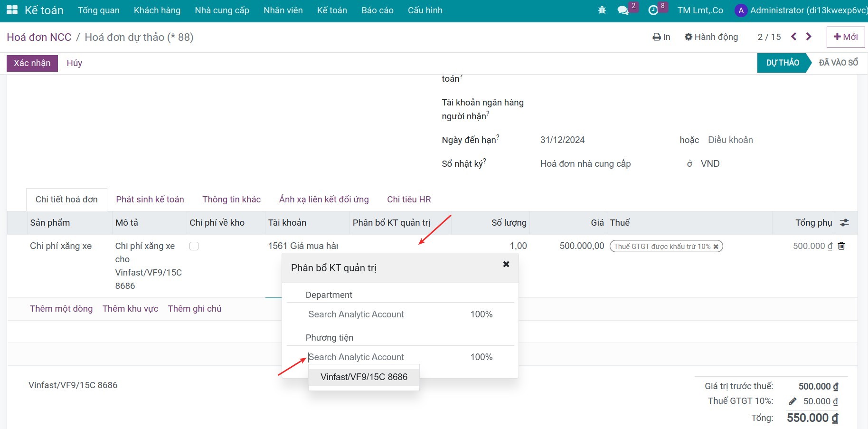Image resolution: width=868 pixels, height=429 pixels.
Task: Open column settings adjust icon
Action: (844, 222)
